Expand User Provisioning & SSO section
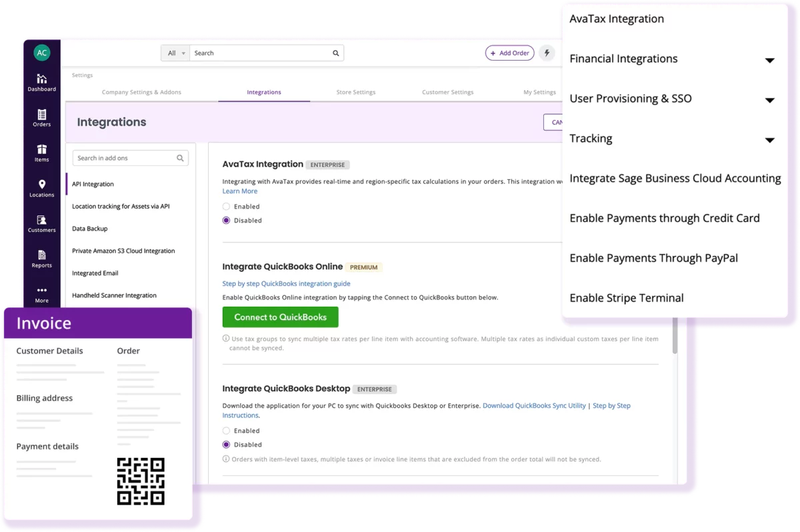The height and width of the screenshot is (532, 800). pos(769,100)
